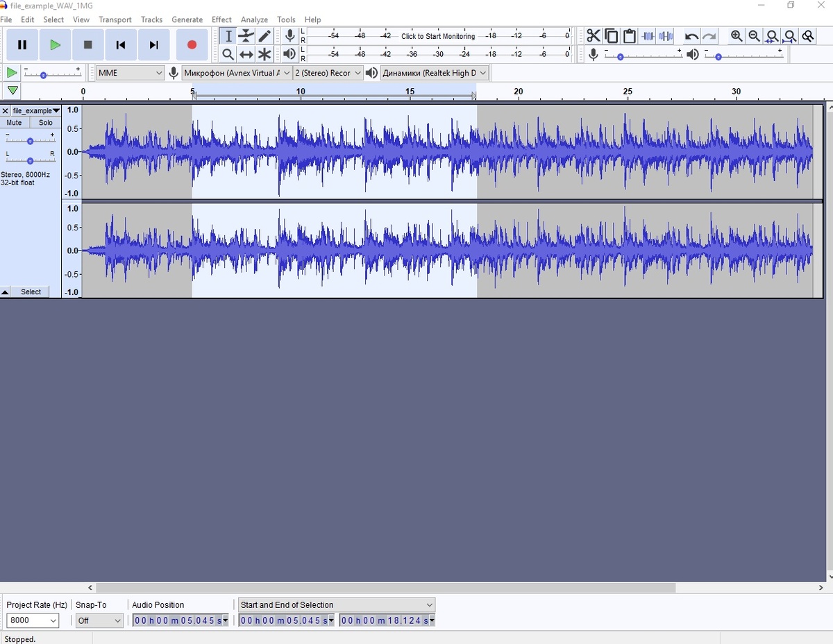Open the 2 (Stereo) recording channels dropdown
This screenshot has width=833, height=644.
[328, 73]
